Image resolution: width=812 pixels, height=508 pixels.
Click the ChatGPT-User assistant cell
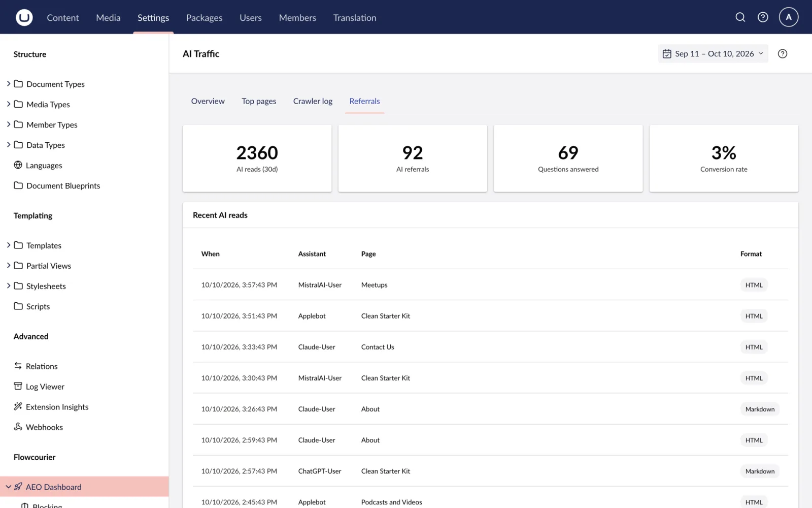320,471
